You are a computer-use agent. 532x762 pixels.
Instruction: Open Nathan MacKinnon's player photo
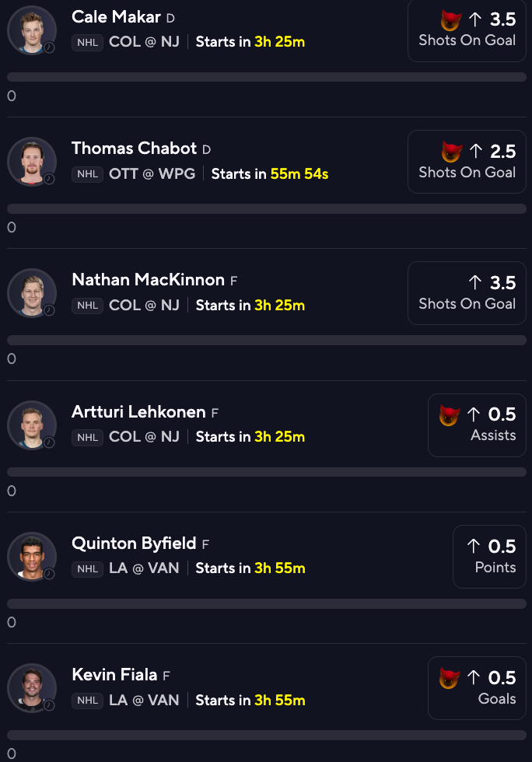pyautogui.click(x=31, y=292)
